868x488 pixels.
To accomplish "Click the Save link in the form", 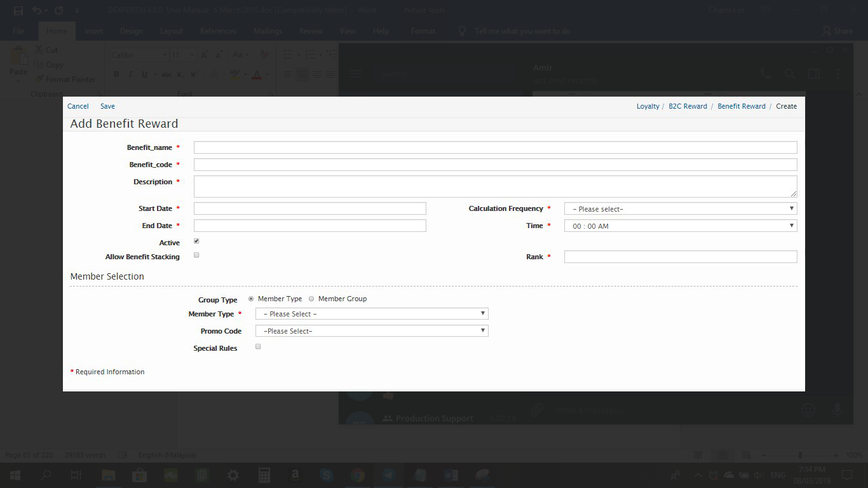I will 107,106.
